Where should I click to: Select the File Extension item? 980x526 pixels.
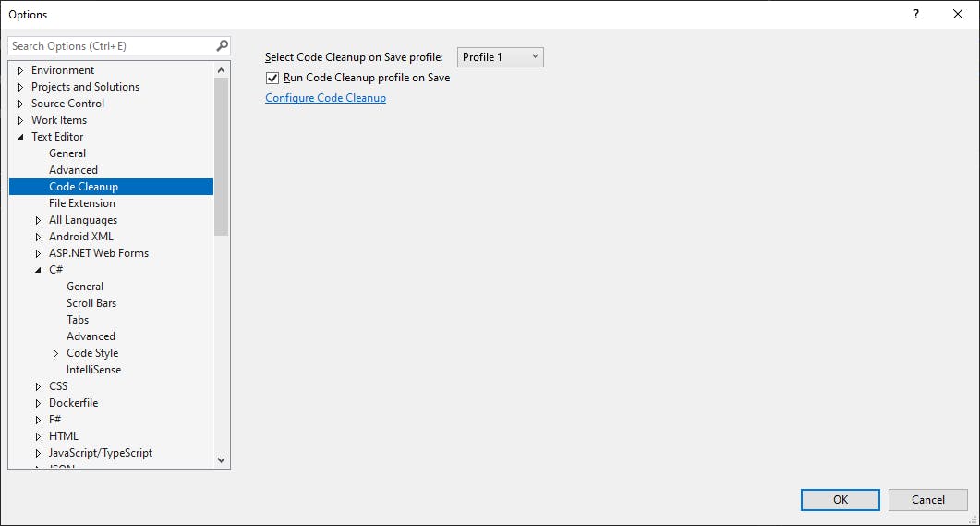[82, 203]
